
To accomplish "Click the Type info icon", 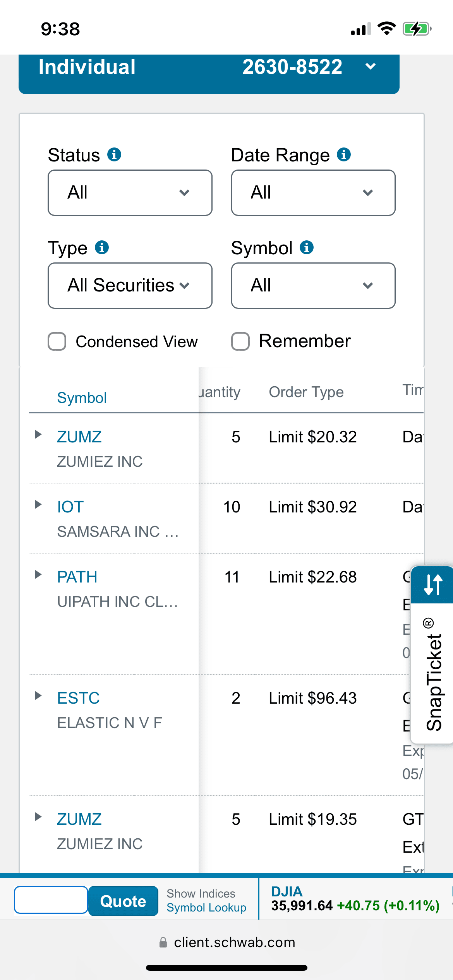I will click(x=102, y=247).
